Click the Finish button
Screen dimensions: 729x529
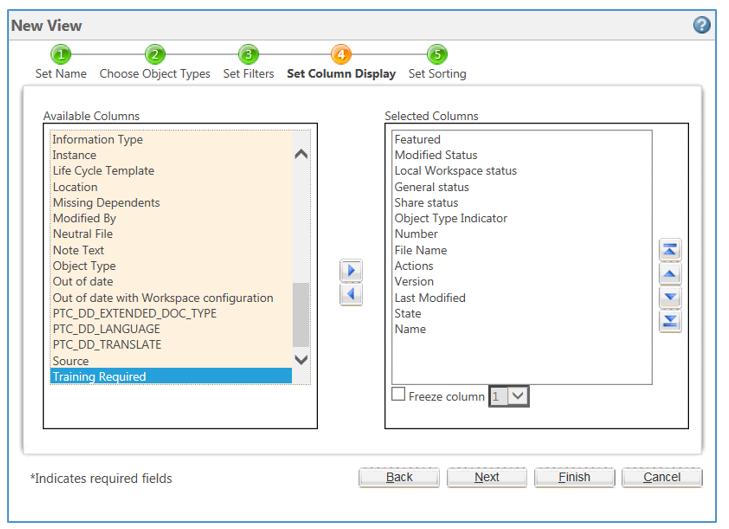click(x=575, y=477)
